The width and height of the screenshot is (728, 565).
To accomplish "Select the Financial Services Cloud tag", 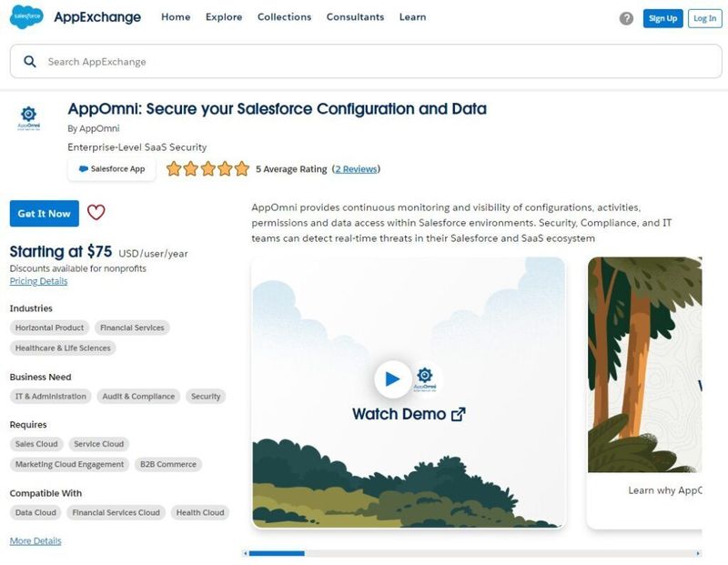I will click(116, 512).
